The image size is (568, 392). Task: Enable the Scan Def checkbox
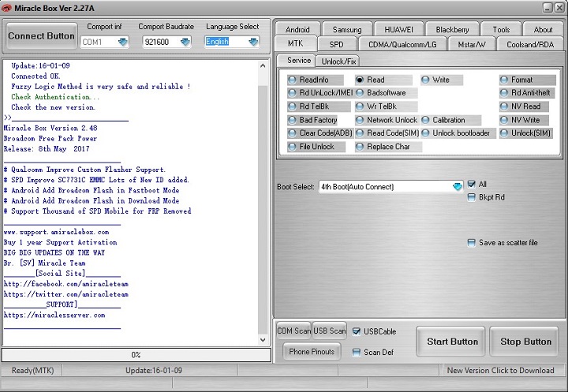[357, 353]
